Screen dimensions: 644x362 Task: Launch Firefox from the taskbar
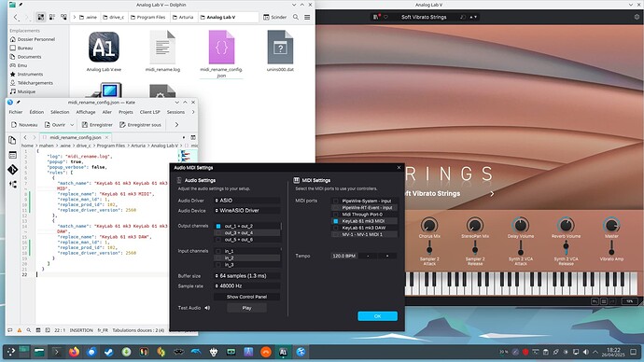[74, 352]
